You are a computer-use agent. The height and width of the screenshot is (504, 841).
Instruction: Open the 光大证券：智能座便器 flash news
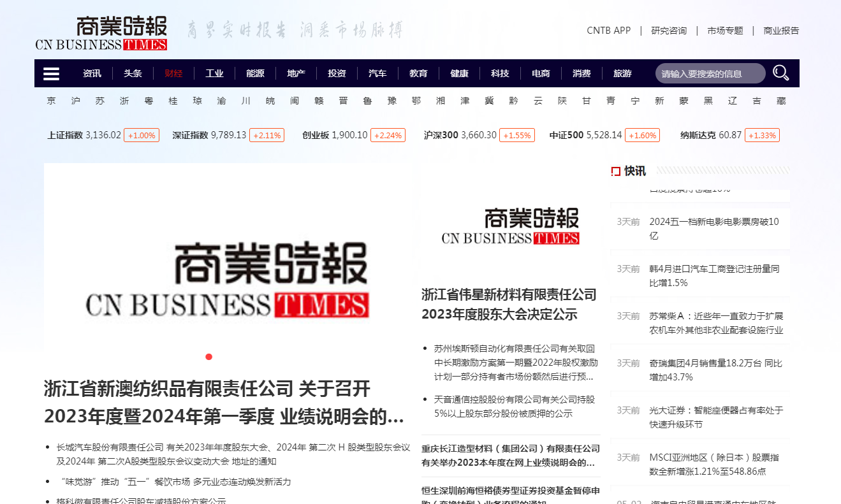click(x=716, y=417)
